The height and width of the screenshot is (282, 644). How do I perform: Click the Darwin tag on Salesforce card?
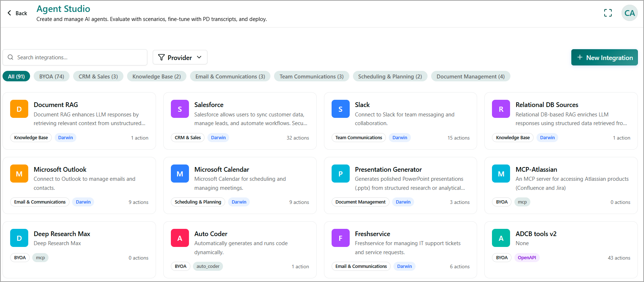[218, 138]
